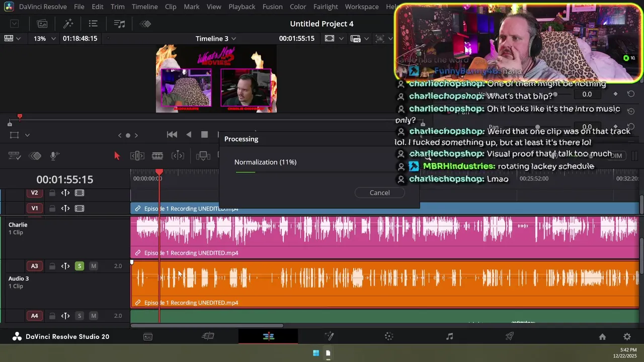The height and width of the screenshot is (362, 644).
Task: Open Project Settings gear icon
Action: pos(627,337)
